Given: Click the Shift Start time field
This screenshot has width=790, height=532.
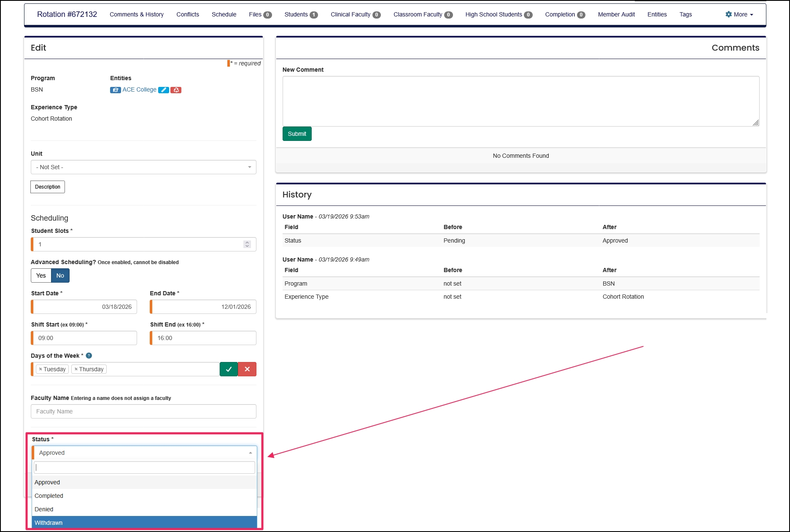Looking at the screenshot, I should pyautogui.click(x=84, y=338).
